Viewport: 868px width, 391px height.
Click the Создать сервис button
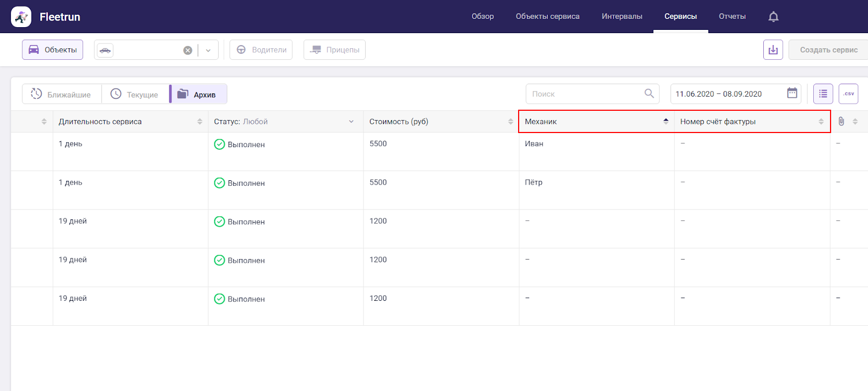pos(828,50)
